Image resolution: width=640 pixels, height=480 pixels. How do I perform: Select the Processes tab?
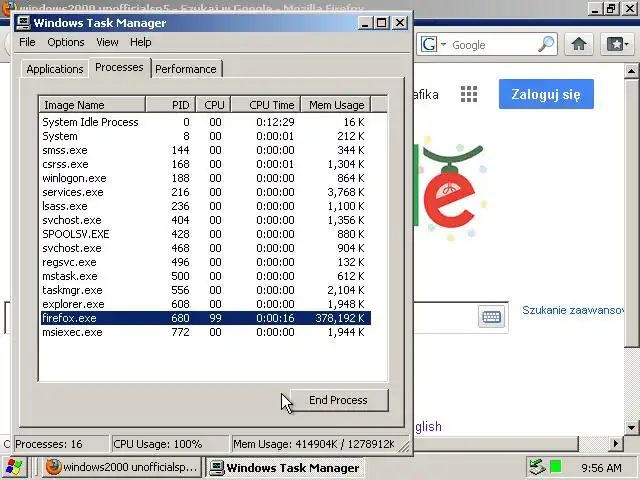pyautogui.click(x=119, y=67)
